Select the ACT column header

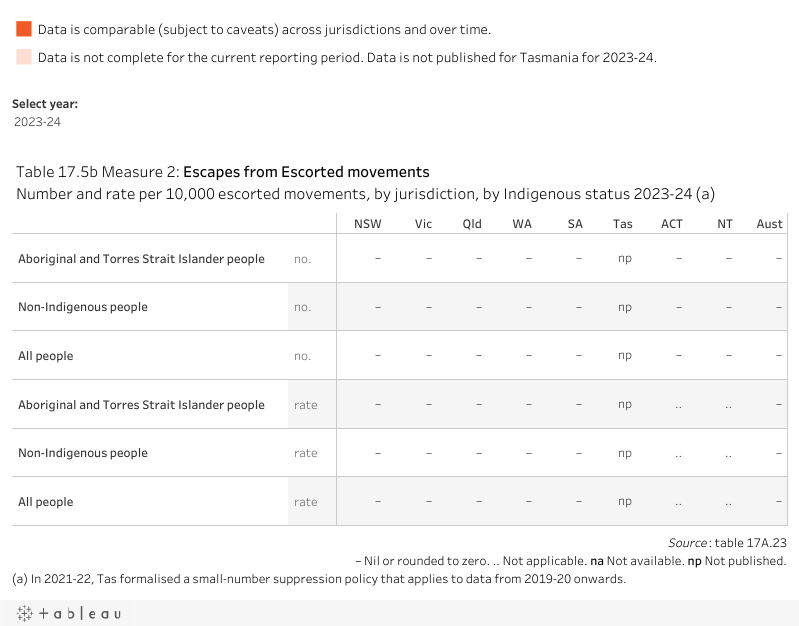672,224
